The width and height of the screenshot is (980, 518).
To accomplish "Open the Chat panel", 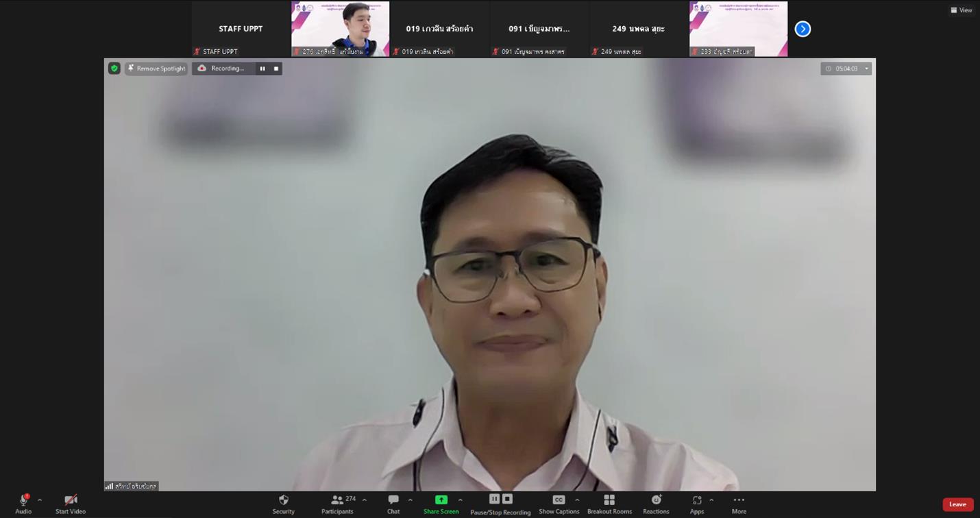I will pos(393,504).
